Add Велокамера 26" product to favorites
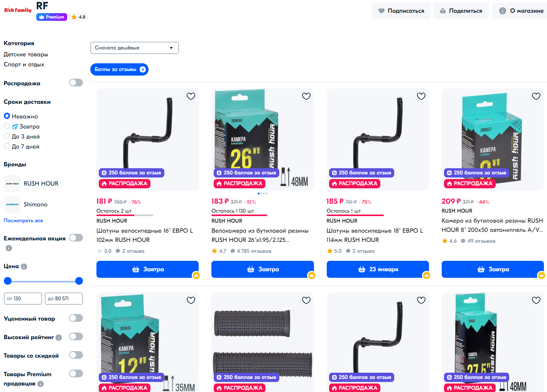547x392 pixels. [x=306, y=96]
